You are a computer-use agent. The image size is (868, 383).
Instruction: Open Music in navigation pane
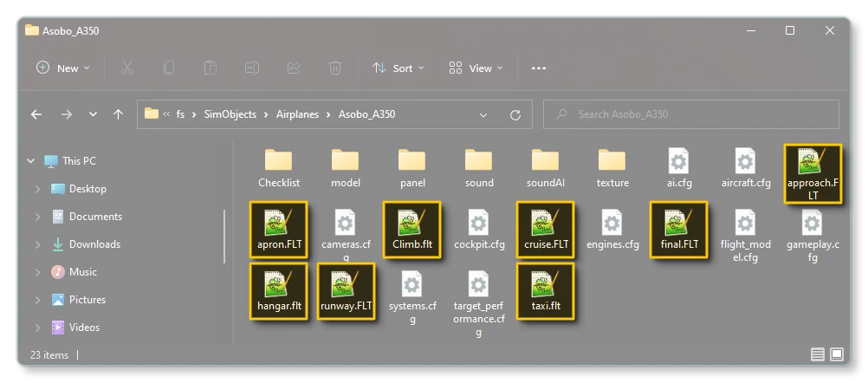click(x=74, y=272)
